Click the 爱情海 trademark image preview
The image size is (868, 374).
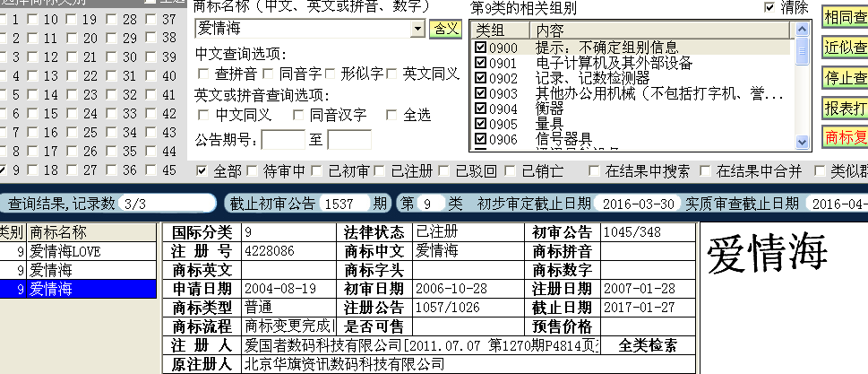pyautogui.click(x=768, y=255)
